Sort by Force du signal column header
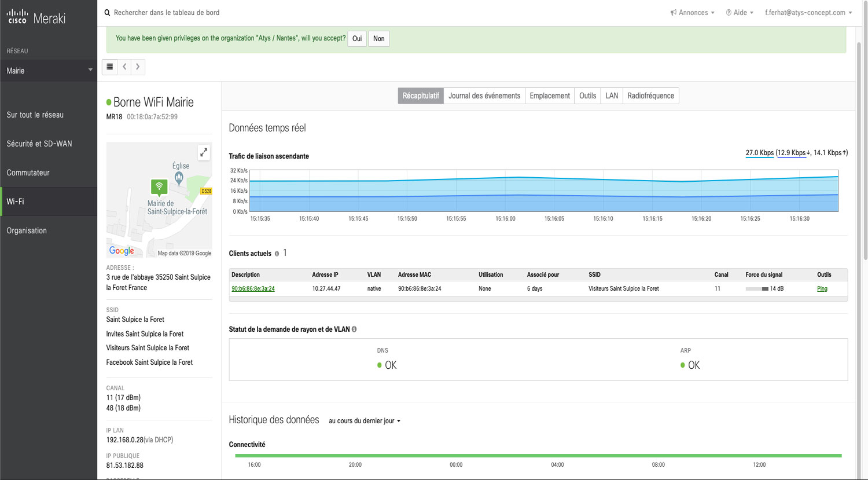This screenshot has height=480, width=868. tap(764, 274)
